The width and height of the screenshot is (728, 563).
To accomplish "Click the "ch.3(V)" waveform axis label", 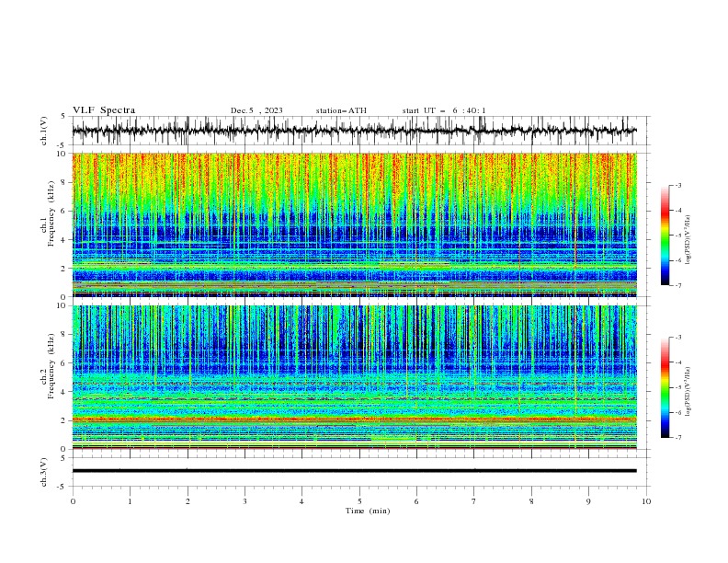I will (44, 472).
